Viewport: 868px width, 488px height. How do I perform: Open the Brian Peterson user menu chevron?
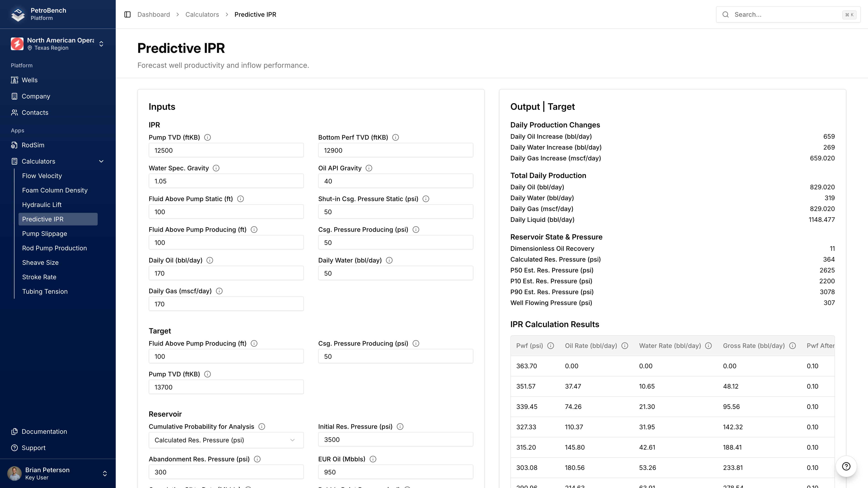(x=105, y=473)
